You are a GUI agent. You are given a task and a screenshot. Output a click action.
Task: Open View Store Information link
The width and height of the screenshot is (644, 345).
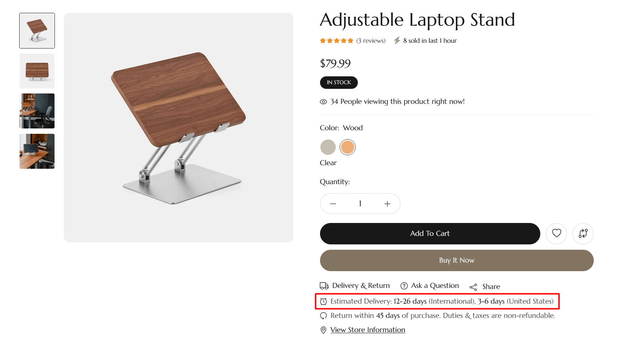click(x=367, y=330)
